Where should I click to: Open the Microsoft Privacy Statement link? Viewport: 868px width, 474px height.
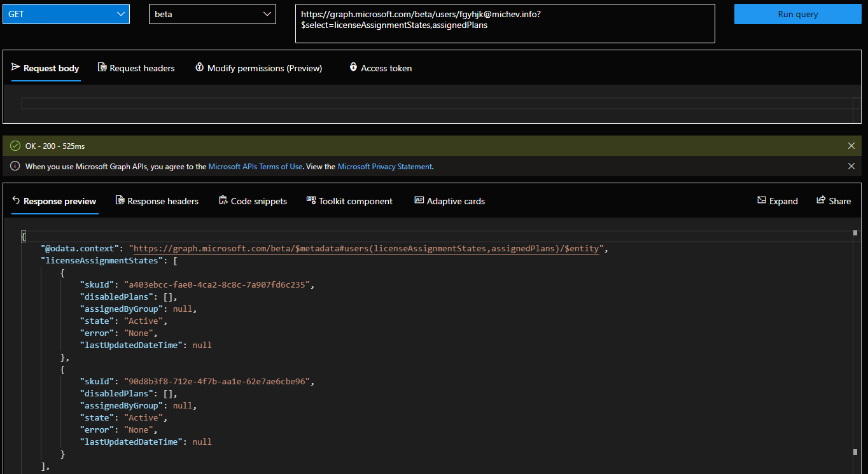click(x=385, y=167)
